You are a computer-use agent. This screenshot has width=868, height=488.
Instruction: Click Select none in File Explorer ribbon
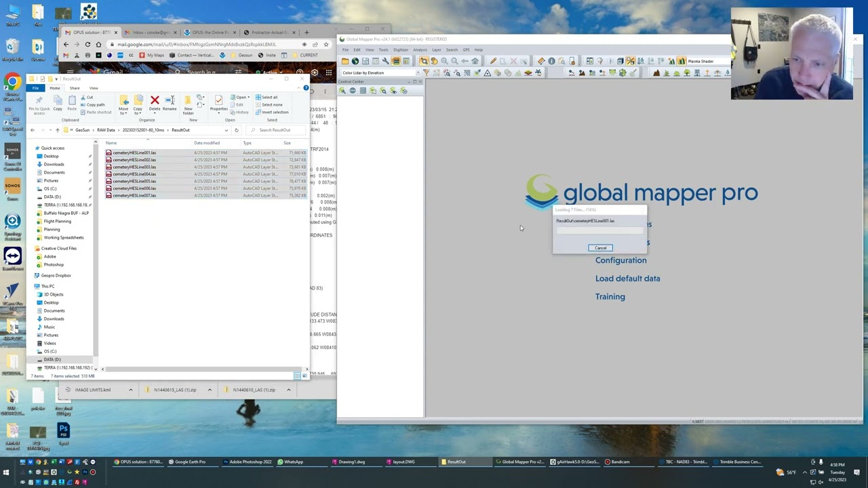[x=269, y=105]
